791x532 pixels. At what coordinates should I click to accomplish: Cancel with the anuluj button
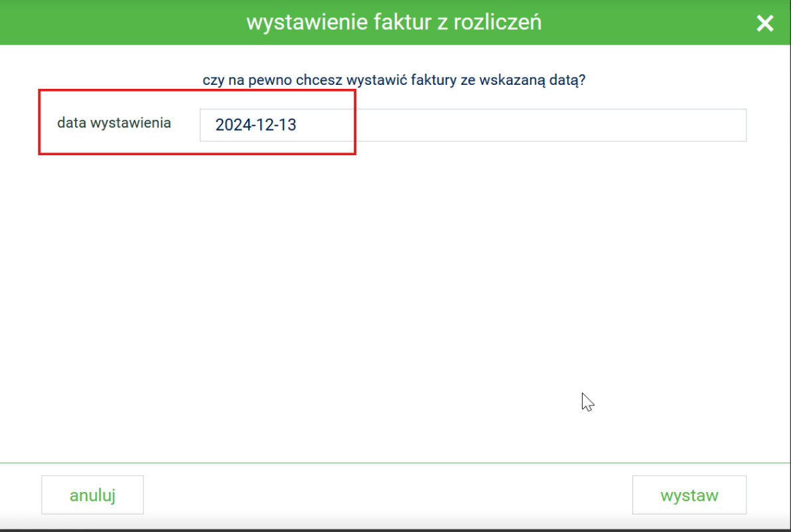click(92, 495)
